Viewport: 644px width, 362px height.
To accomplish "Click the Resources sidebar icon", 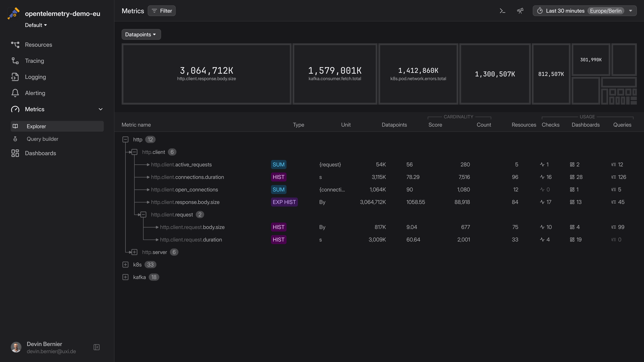I will coord(15,45).
